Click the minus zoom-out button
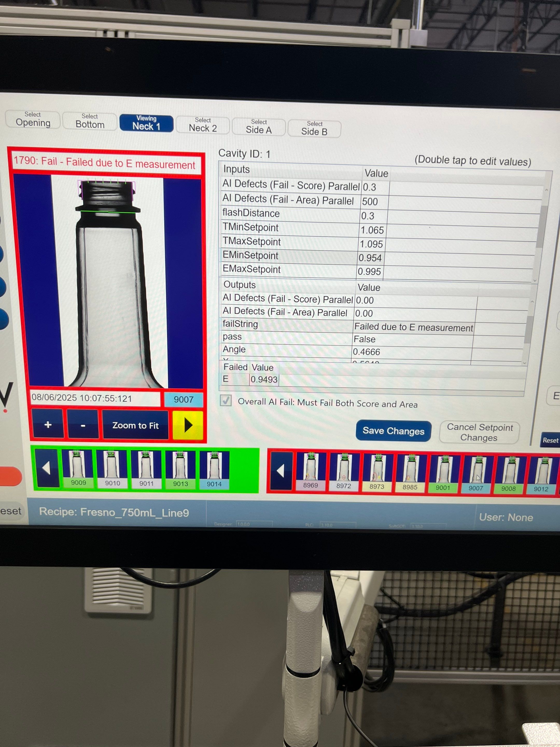Screen dimensions: 560x747 (83, 425)
